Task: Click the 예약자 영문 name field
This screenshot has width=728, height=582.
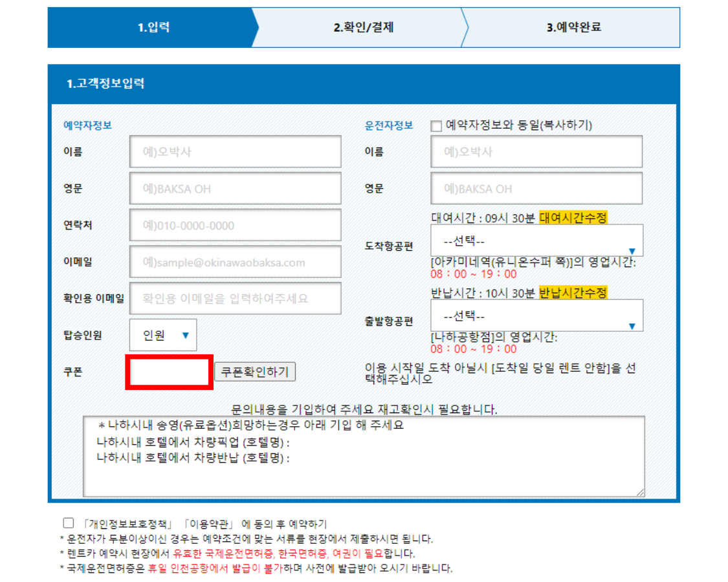Action: pyautogui.click(x=235, y=189)
